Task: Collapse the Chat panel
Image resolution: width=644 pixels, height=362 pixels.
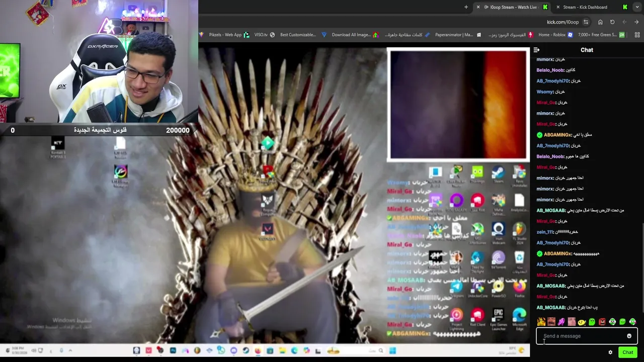Action: coord(536,50)
